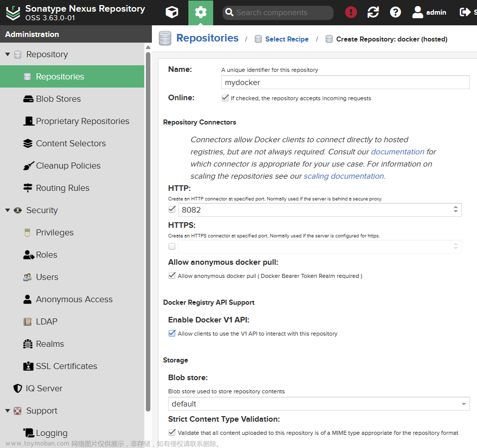The height and width of the screenshot is (448, 477).
Task: Enable the HTTPS connector checkbox
Action: pos(172,247)
